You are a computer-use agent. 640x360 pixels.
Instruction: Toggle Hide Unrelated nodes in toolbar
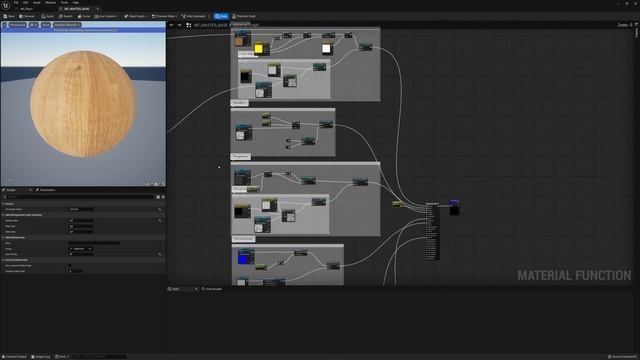click(x=194, y=16)
